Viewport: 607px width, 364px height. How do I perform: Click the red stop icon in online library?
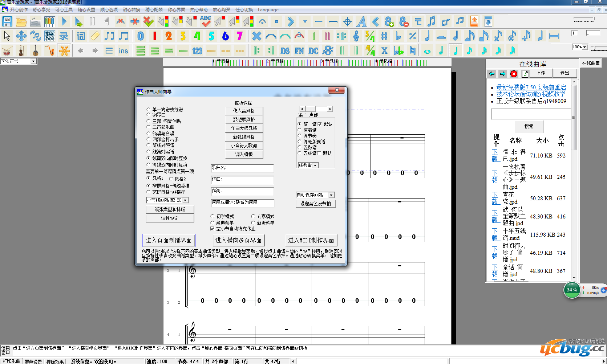514,74
